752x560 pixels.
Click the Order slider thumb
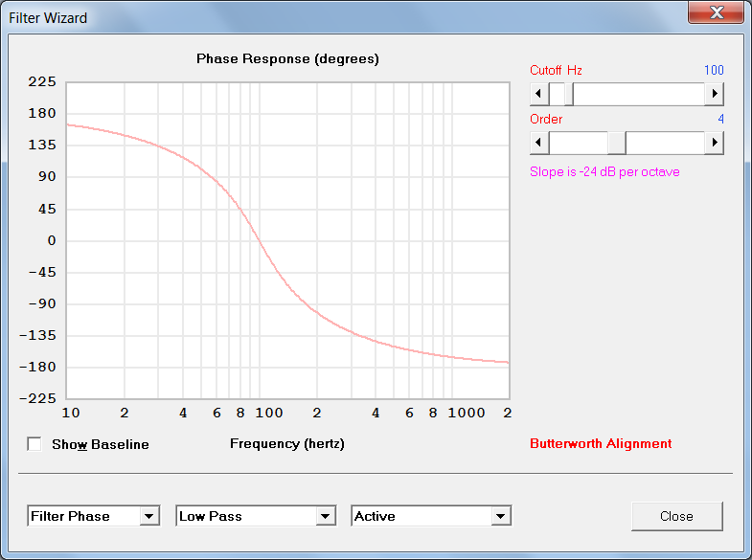[617, 143]
